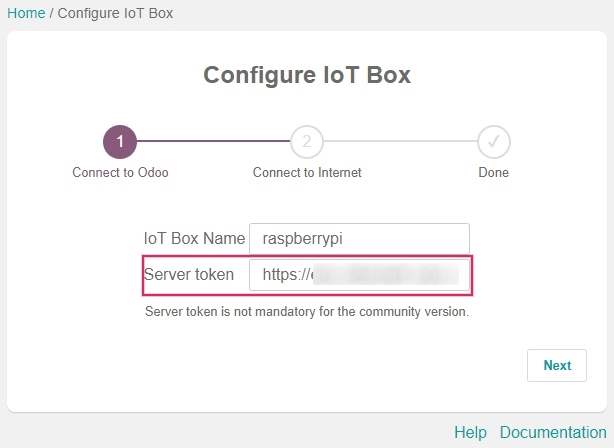Click the Done checkmark step icon

[493, 142]
